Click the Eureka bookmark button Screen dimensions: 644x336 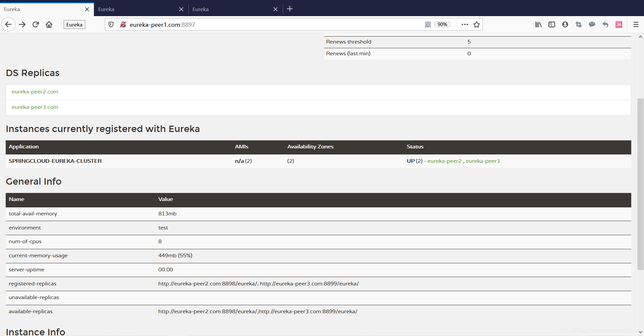pyautogui.click(x=74, y=24)
